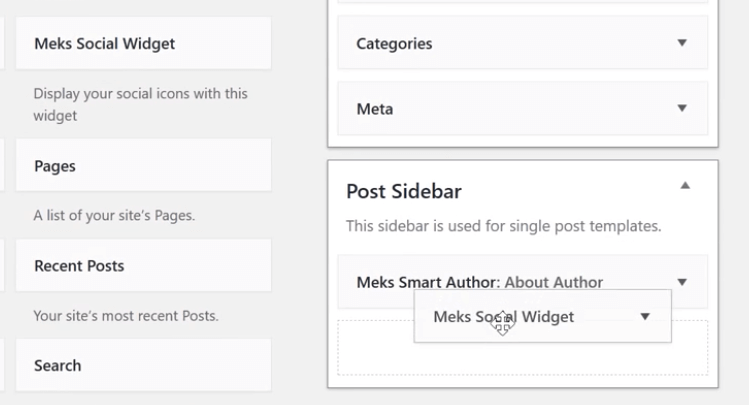Click Recent Posts description text
Image resolution: width=749 pixels, height=405 pixels.
click(126, 316)
